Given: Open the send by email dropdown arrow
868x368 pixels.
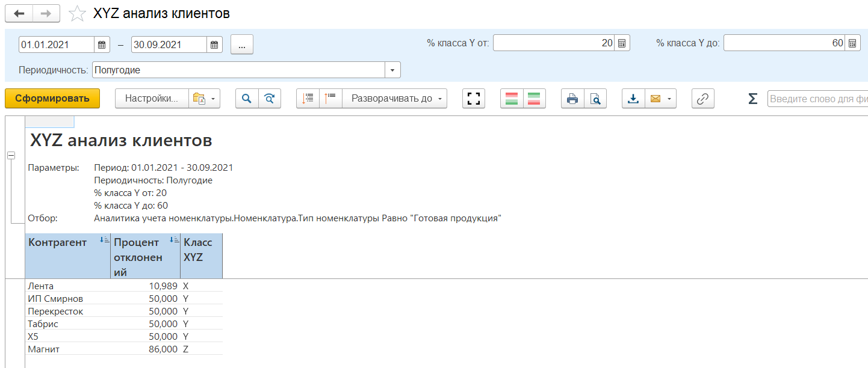Looking at the screenshot, I should 669,99.
